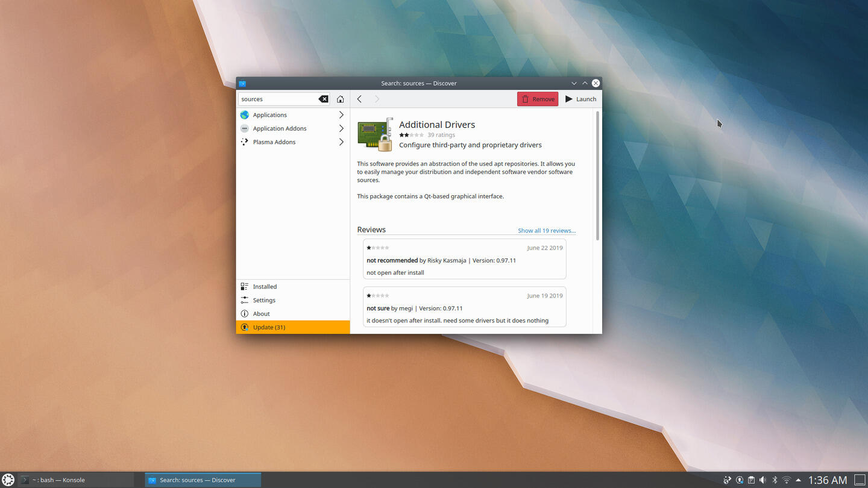Switch to bash Konsole taskbar entry
The width and height of the screenshot is (868, 488).
click(75, 480)
